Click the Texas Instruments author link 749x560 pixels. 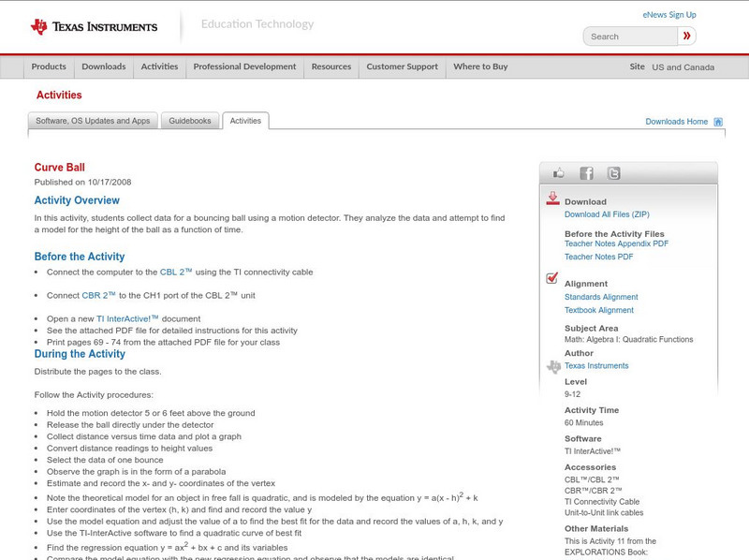596,366
